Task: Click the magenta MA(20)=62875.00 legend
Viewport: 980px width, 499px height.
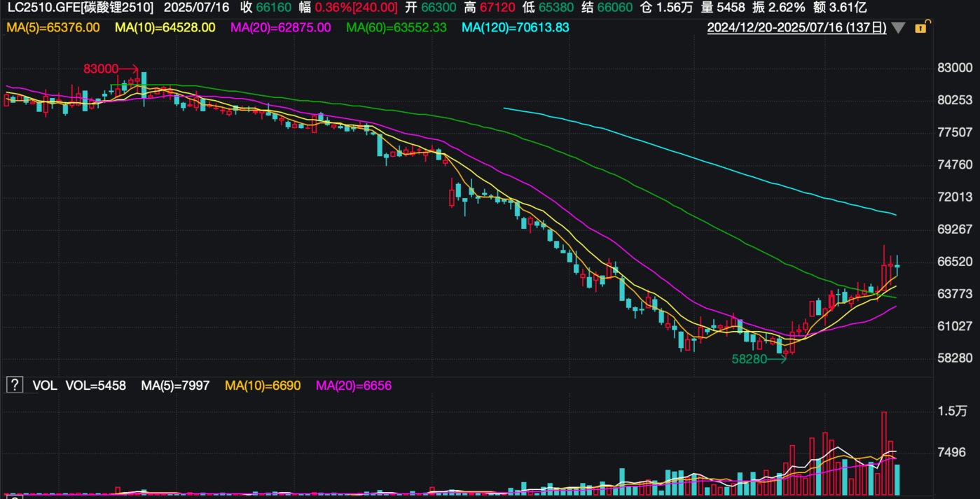Action: coord(280,28)
